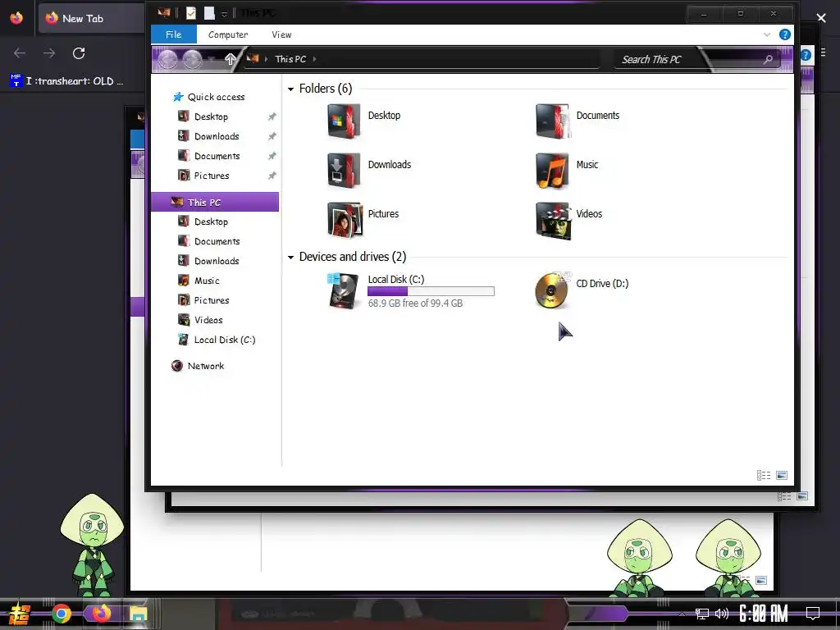
Task: Click the pin icon beside Quick access Documents
Action: tap(272, 156)
